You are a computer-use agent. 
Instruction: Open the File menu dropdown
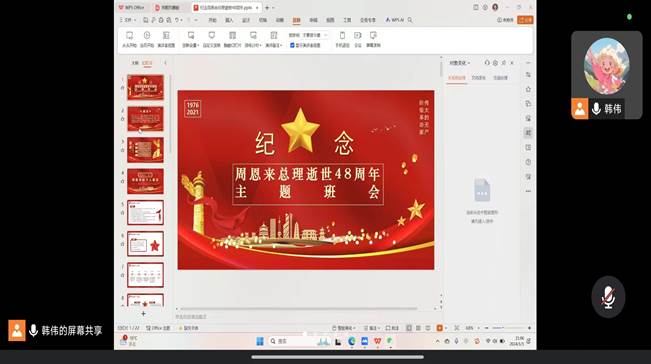[128, 20]
